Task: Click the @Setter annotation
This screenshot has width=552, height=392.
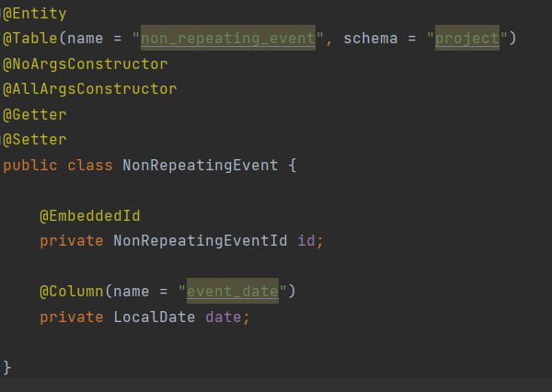Action: click(35, 139)
